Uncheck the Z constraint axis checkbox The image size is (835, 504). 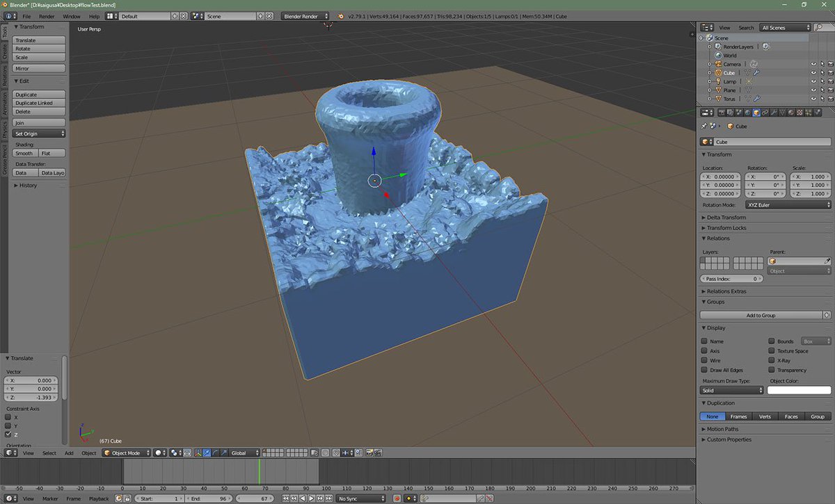tap(8, 434)
